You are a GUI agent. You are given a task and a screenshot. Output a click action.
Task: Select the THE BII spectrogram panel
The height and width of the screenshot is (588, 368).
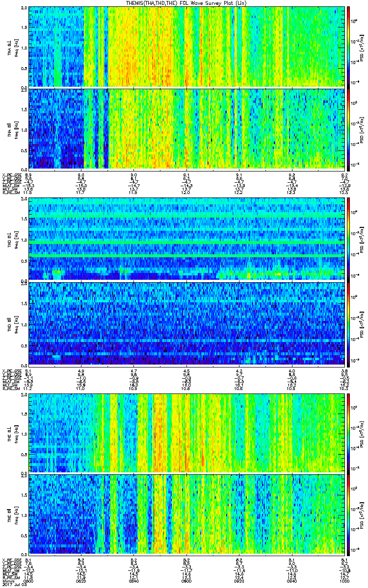(185, 514)
